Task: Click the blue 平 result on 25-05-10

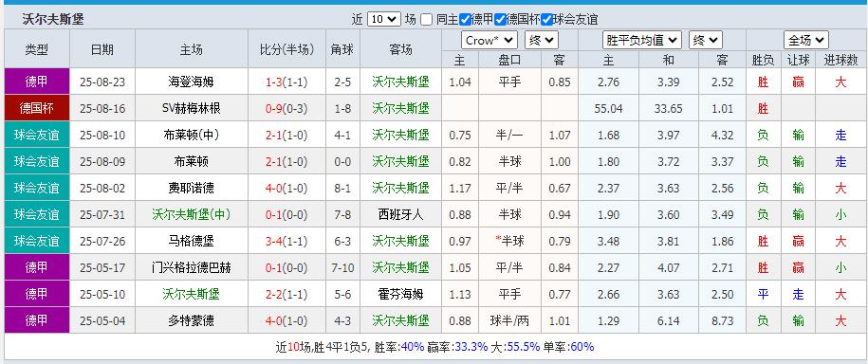Action: [x=763, y=295]
